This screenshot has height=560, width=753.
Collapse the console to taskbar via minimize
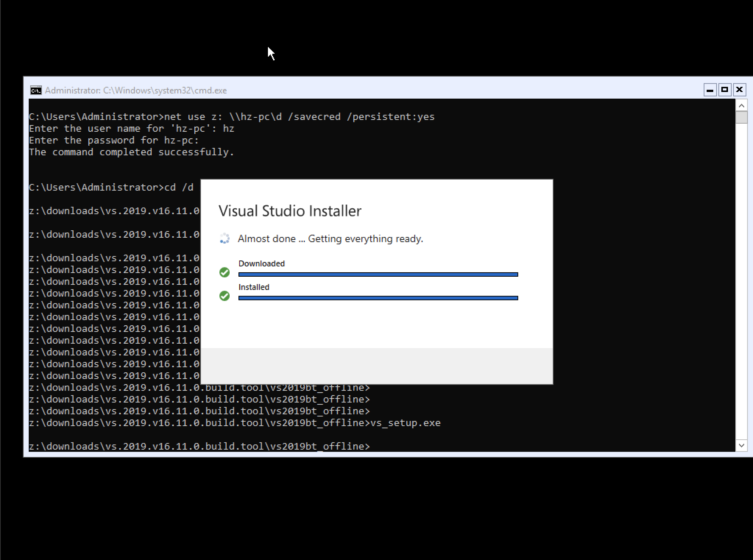(710, 89)
